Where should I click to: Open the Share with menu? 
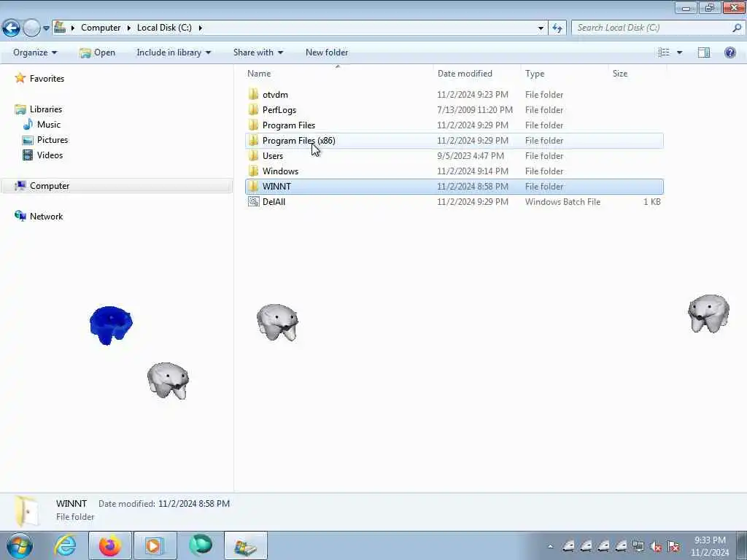pyautogui.click(x=258, y=52)
